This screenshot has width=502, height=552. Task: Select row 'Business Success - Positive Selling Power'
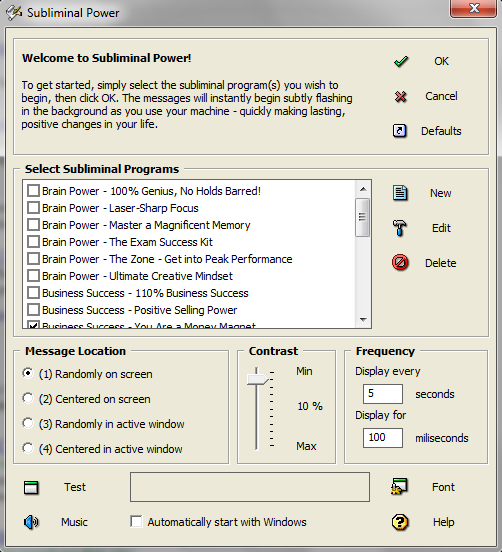point(139,310)
